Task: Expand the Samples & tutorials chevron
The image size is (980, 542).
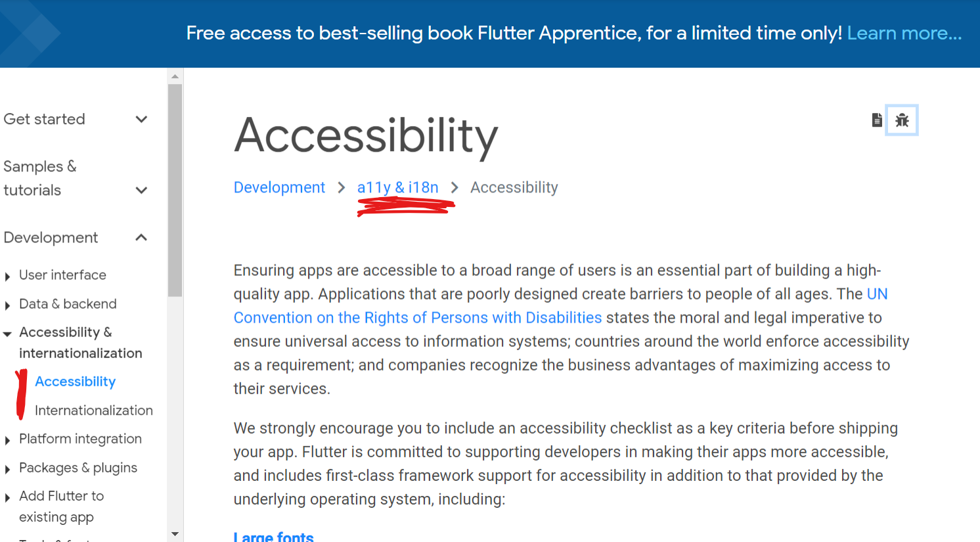Action: coord(141,190)
